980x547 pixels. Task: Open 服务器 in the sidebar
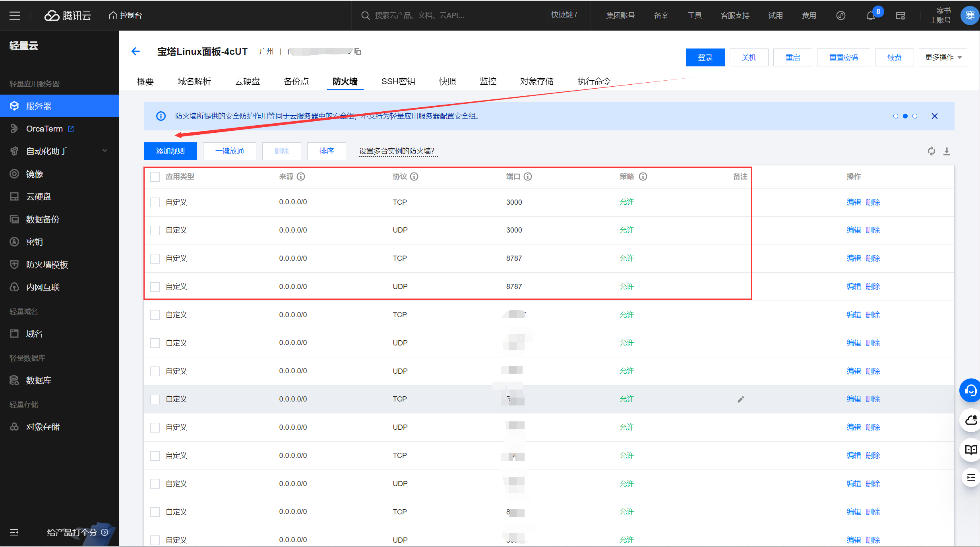60,106
